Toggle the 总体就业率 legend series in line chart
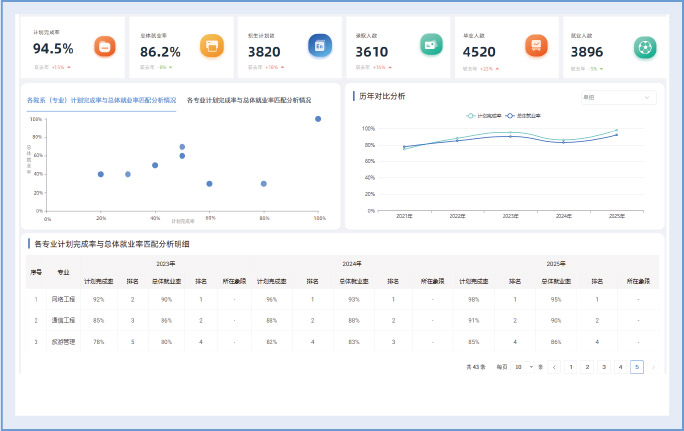This screenshot has height=431, width=684. [528, 115]
